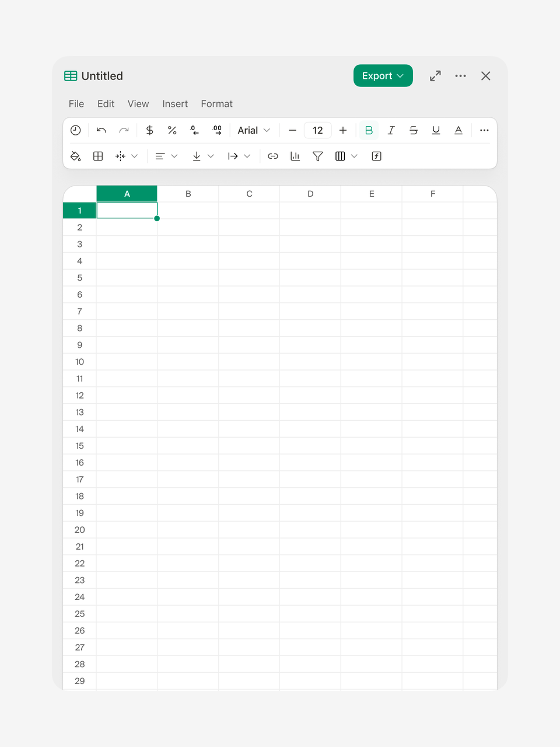Increase font size with plus button
The width and height of the screenshot is (560, 747).
pyautogui.click(x=343, y=130)
